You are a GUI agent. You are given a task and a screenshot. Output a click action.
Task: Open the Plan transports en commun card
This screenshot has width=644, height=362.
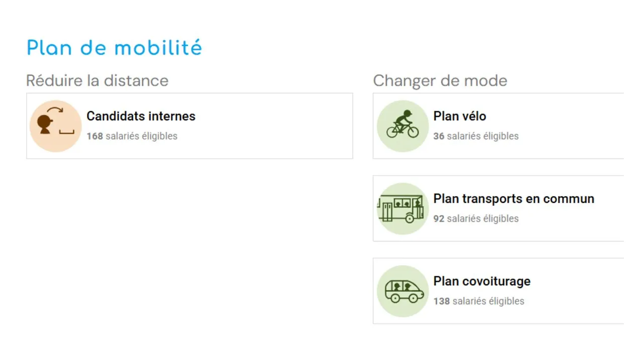(x=498, y=208)
